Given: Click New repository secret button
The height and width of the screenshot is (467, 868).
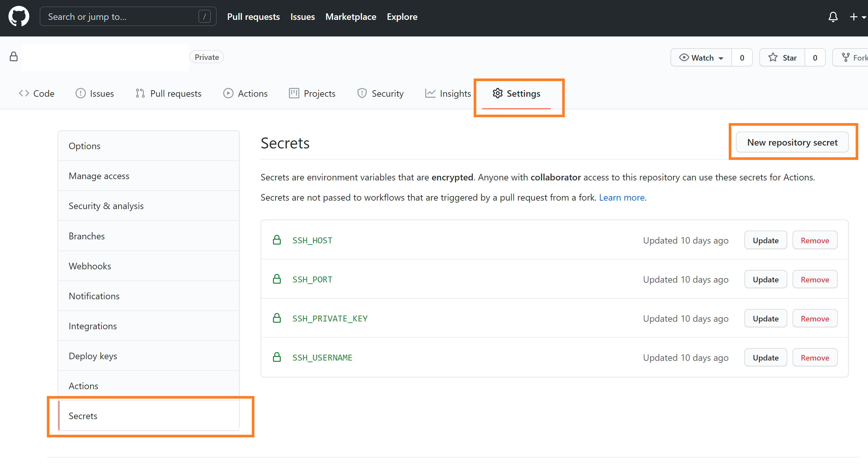Looking at the screenshot, I should click(792, 142).
